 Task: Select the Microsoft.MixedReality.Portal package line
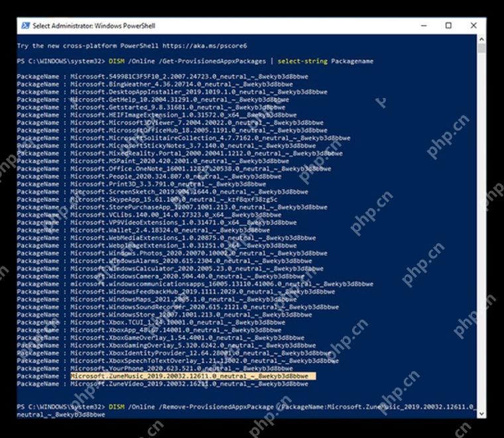tap(180, 154)
